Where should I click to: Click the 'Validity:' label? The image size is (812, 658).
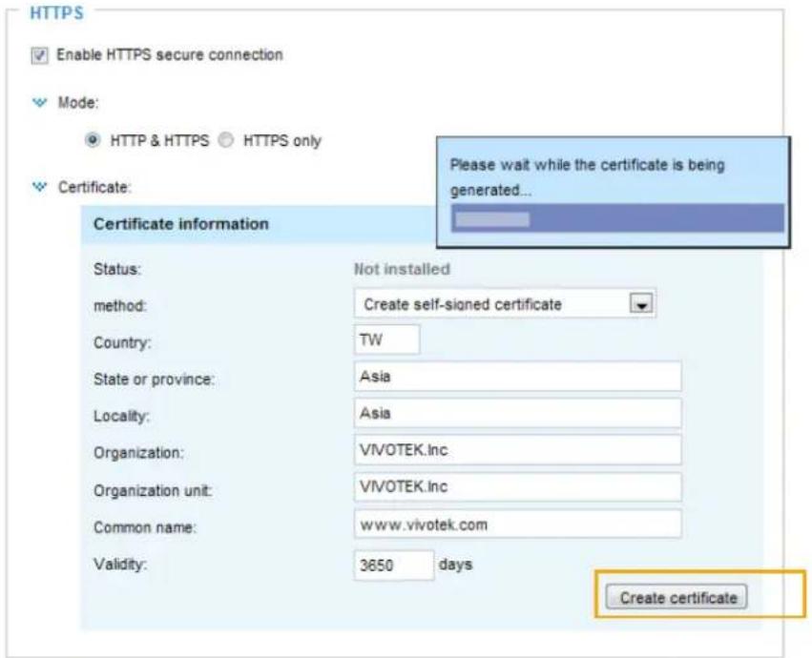coord(120,564)
